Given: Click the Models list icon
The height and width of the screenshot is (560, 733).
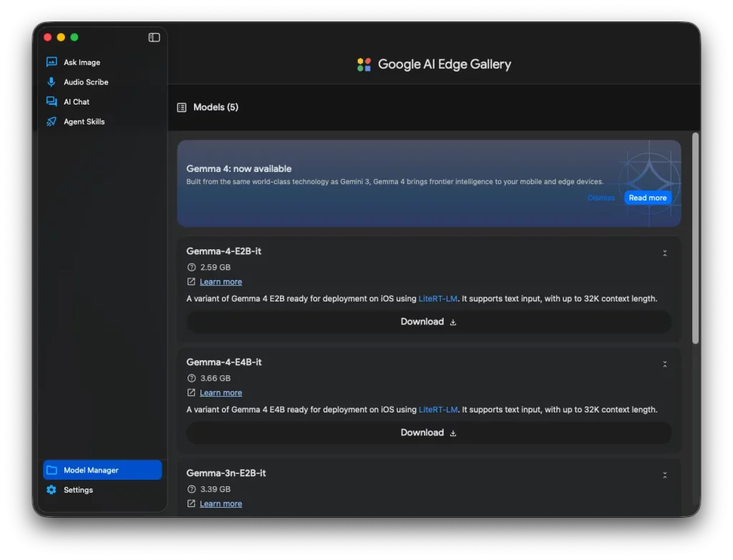Looking at the screenshot, I should [182, 107].
